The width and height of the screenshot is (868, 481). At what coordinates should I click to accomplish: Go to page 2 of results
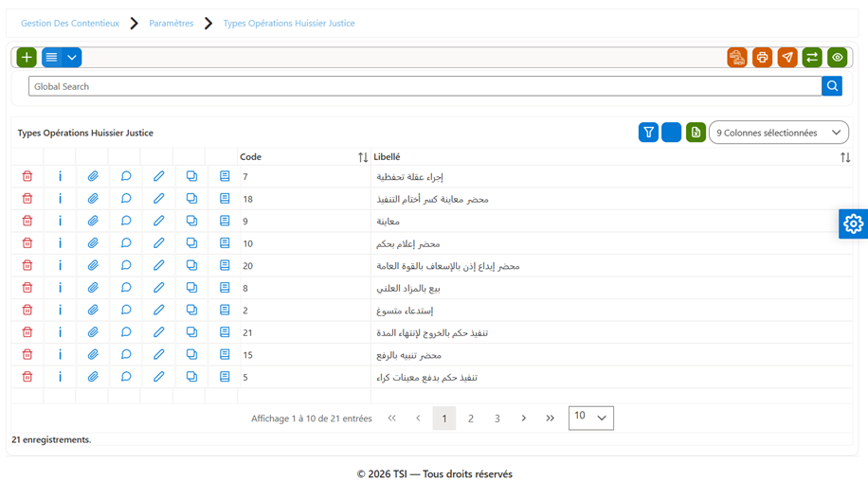coord(471,419)
